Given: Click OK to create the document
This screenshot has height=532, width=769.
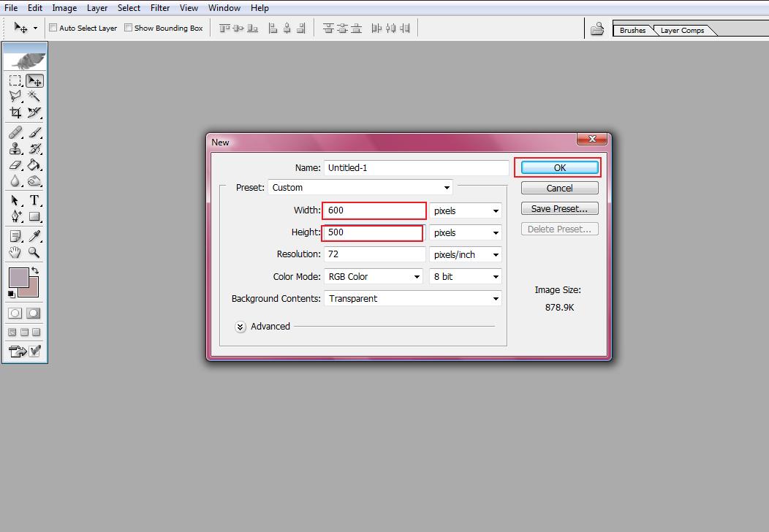Looking at the screenshot, I should point(559,168).
